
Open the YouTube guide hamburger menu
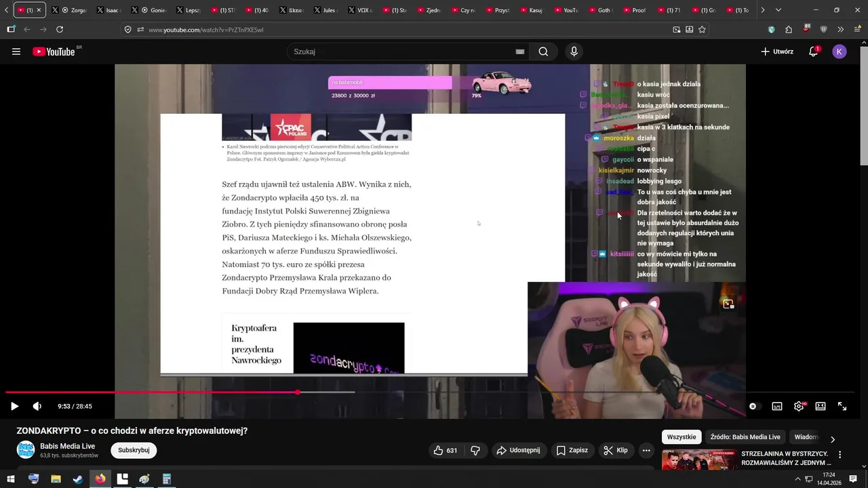pyautogui.click(x=16, y=52)
